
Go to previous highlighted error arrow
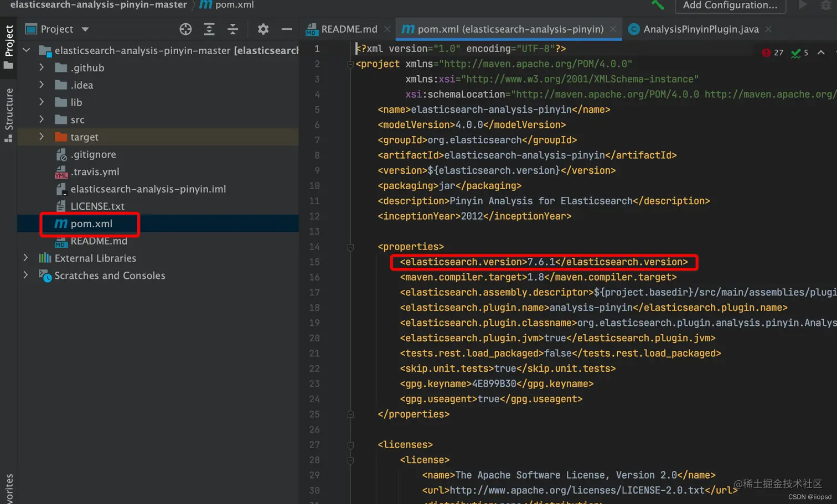821,53
